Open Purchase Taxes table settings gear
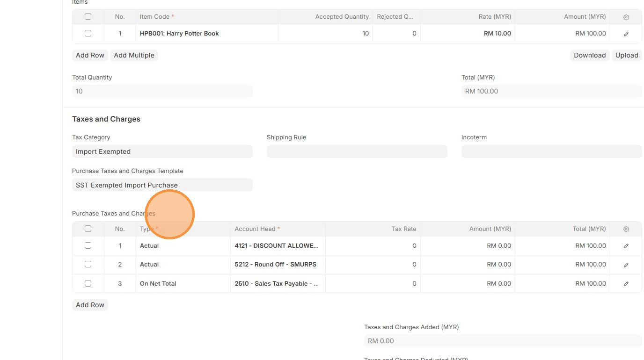Viewport: 644px width, 360px height. [x=626, y=229]
